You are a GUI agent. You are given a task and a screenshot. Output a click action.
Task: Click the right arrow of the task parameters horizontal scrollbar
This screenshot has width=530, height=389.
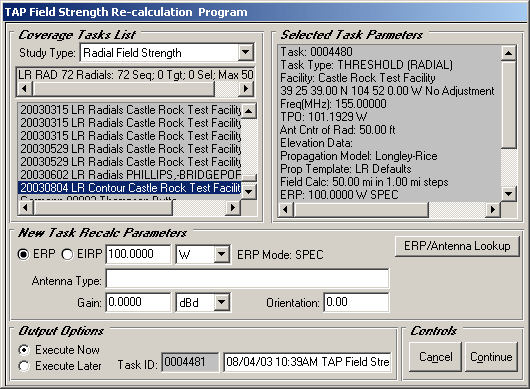point(492,210)
